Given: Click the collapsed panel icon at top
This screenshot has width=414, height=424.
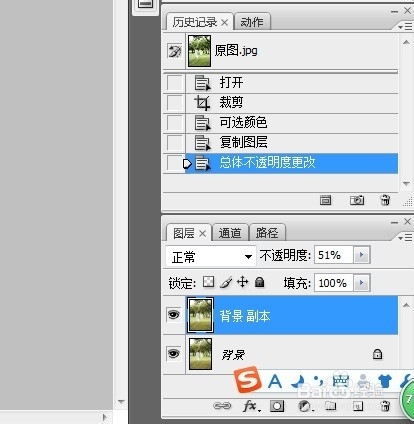Looking at the screenshot, I should point(146,4).
